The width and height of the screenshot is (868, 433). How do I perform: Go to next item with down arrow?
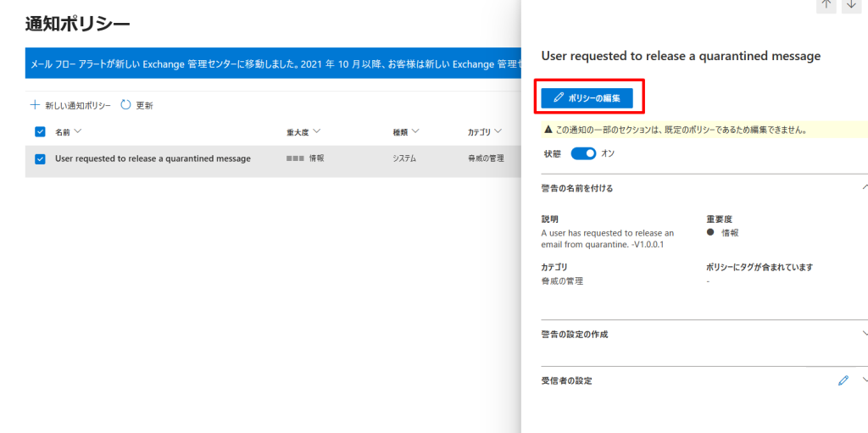(x=850, y=5)
